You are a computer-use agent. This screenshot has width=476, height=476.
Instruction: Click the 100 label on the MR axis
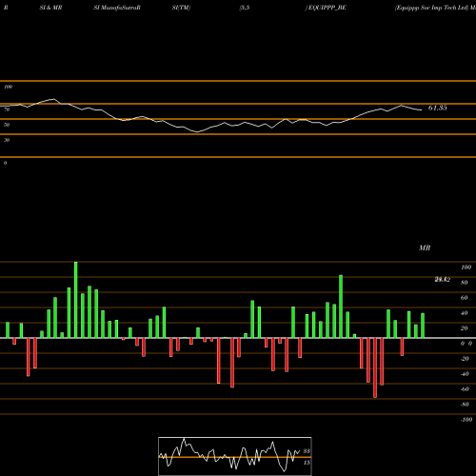(466, 268)
